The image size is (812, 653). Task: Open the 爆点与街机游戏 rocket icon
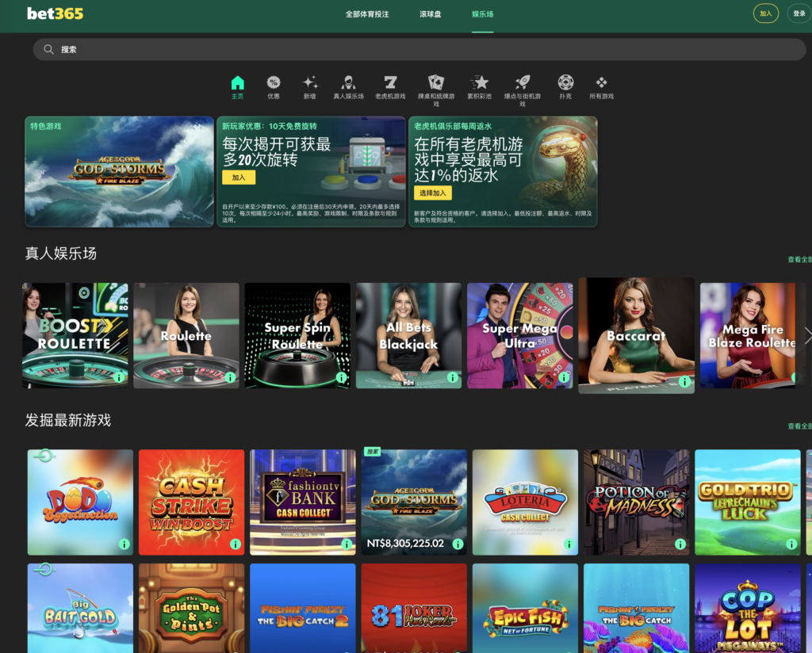click(x=522, y=83)
